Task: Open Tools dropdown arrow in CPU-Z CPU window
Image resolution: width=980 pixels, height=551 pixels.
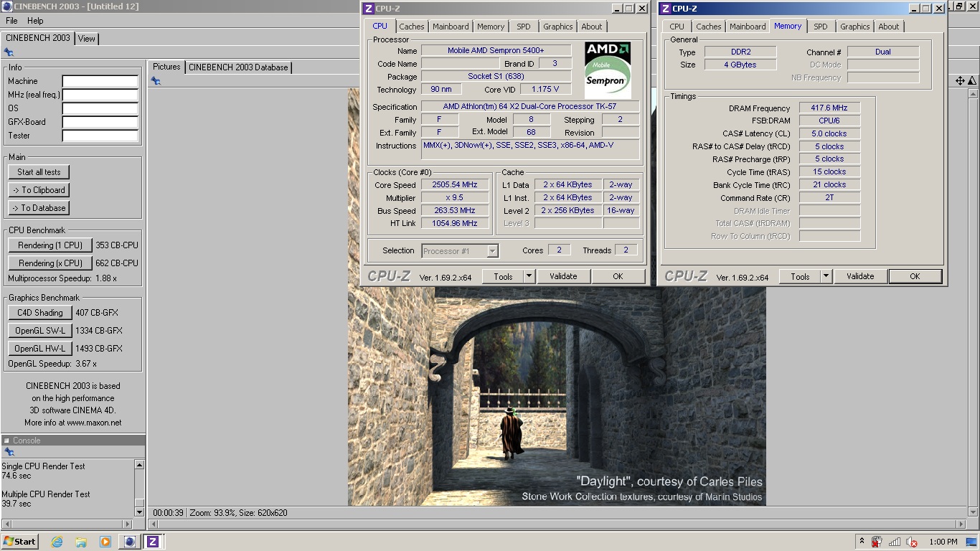Action: click(x=529, y=276)
